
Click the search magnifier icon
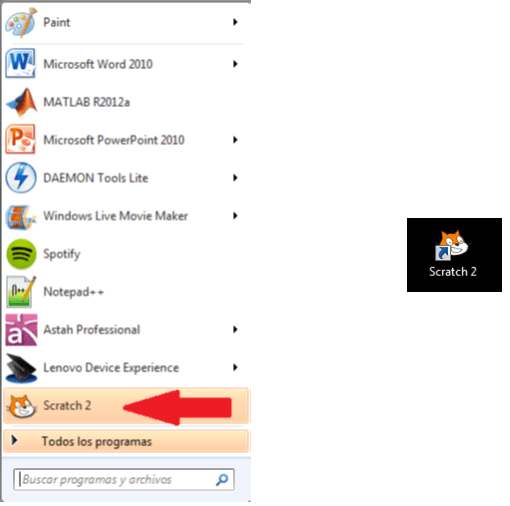[x=222, y=479]
